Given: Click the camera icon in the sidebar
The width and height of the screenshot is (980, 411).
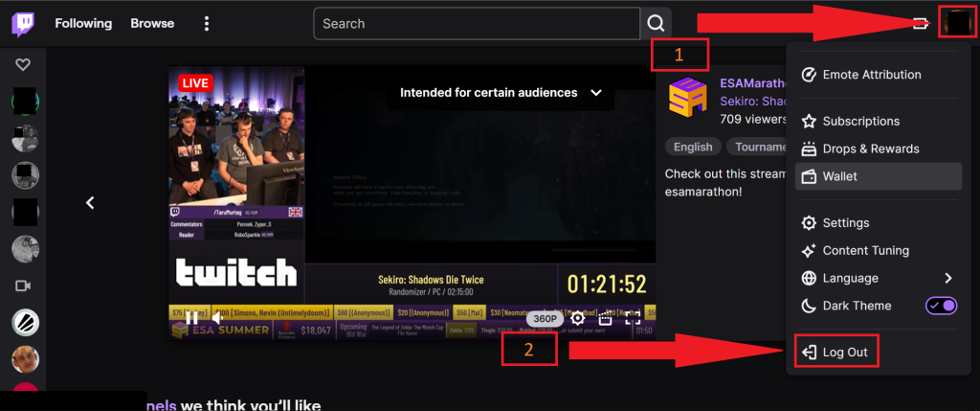Looking at the screenshot, I should coord(23,285).
